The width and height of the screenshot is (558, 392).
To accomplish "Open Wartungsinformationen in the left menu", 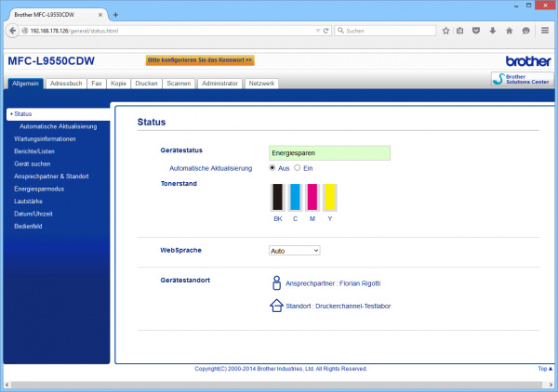I will [46, 138].
